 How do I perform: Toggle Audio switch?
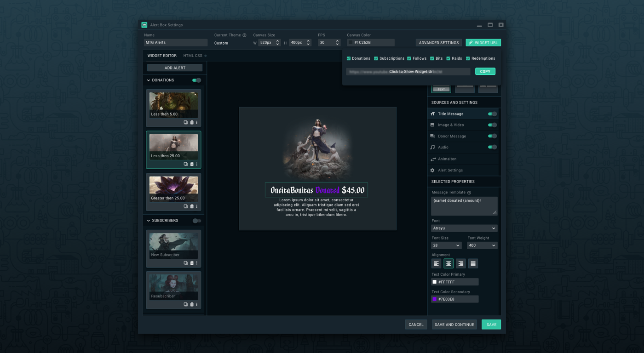tap(492, 147)
